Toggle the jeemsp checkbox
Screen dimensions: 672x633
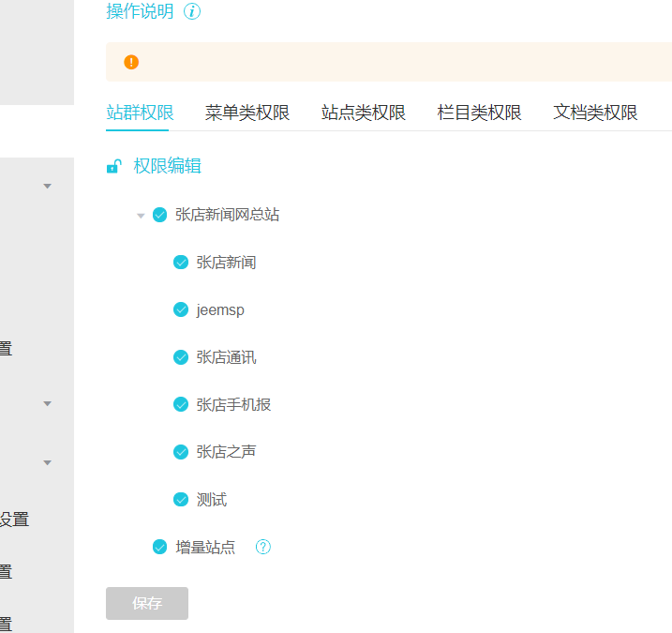[181, 309]
